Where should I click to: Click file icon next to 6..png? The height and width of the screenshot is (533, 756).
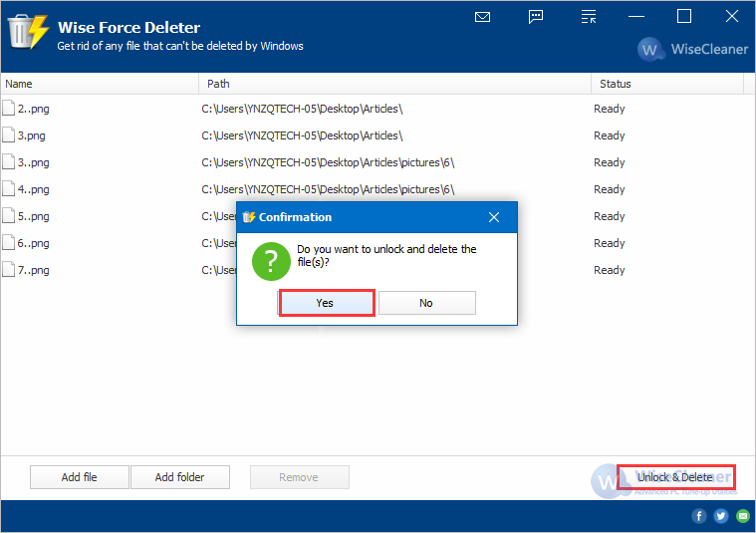(9, 243)
